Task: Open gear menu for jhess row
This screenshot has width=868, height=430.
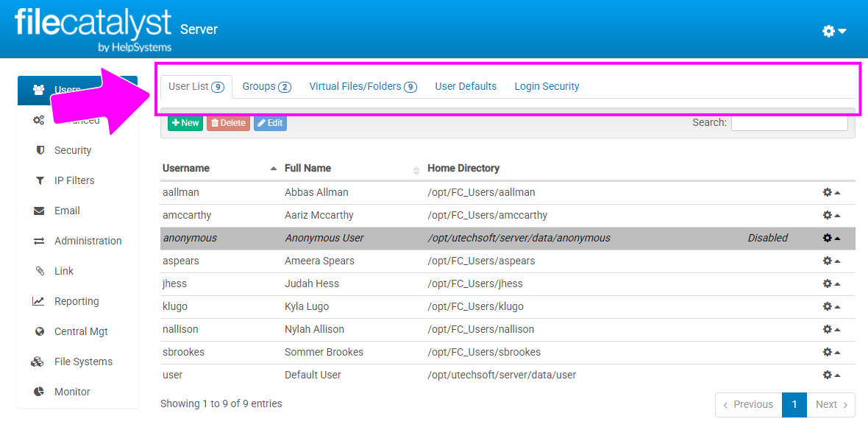Action: [x=831, y=283]
